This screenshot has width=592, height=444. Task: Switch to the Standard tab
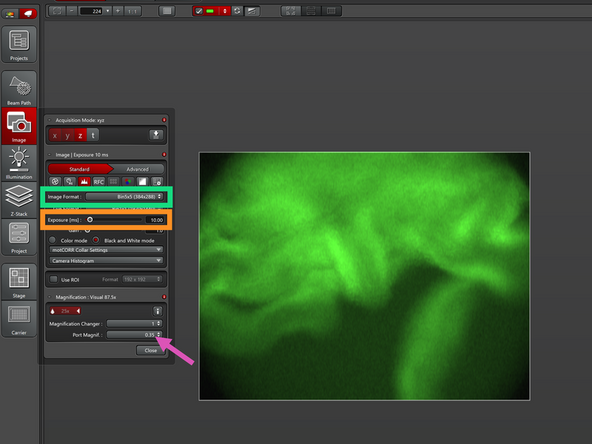coord(79,169)
